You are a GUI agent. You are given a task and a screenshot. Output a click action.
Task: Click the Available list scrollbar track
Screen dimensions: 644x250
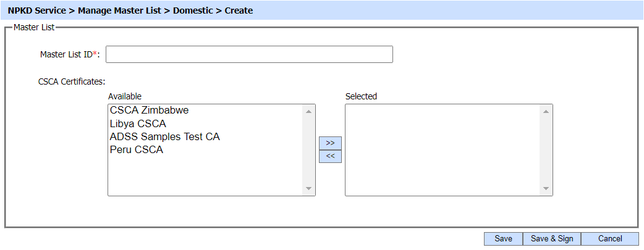(x=308, y=150)
